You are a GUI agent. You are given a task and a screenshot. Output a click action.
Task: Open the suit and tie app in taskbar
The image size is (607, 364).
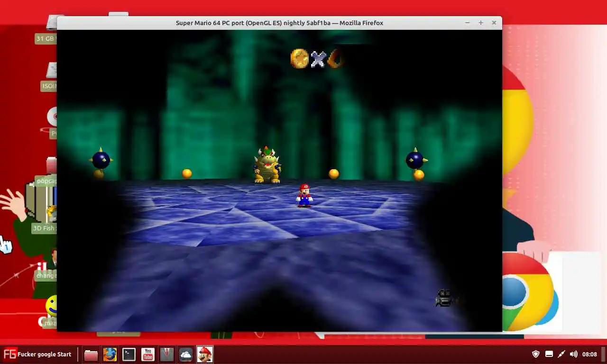click(x=167, y=355)
